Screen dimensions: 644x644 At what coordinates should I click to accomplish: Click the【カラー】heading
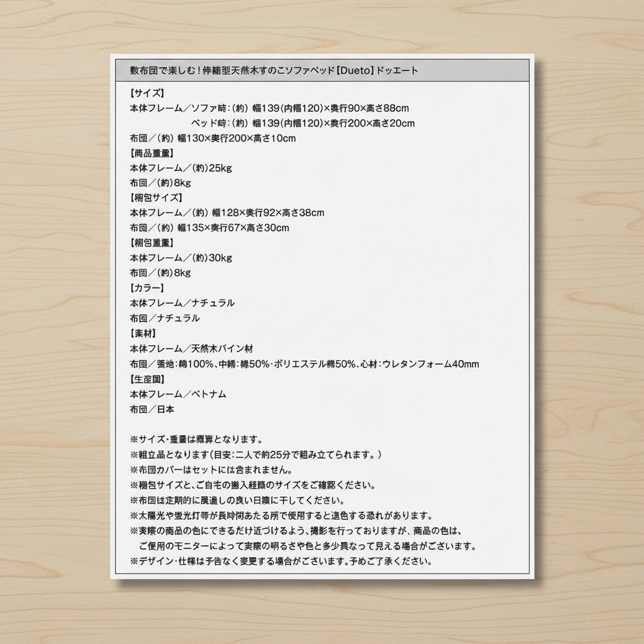[147, 288]
